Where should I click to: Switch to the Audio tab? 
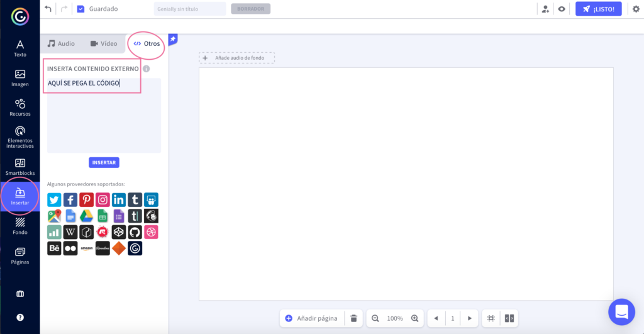point(61,44)
